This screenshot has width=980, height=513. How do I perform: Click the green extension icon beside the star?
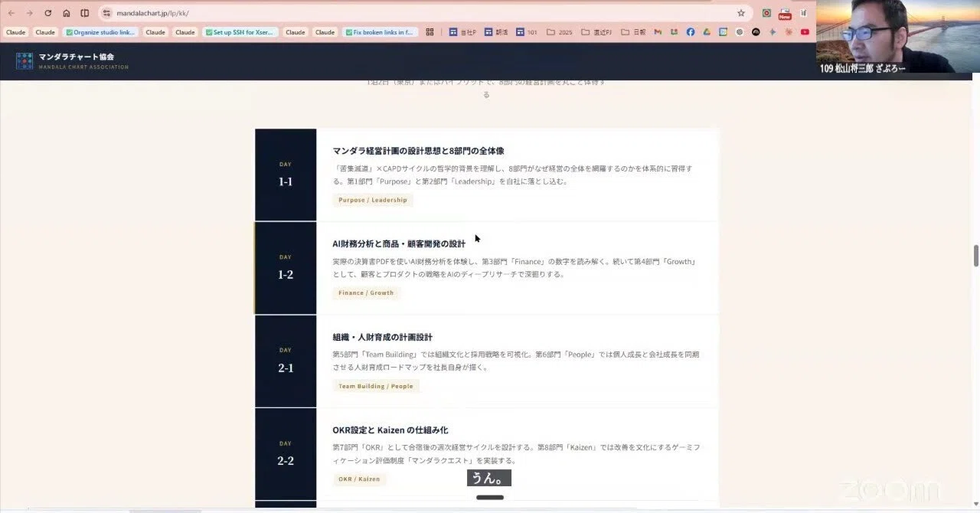coord(766,13)
